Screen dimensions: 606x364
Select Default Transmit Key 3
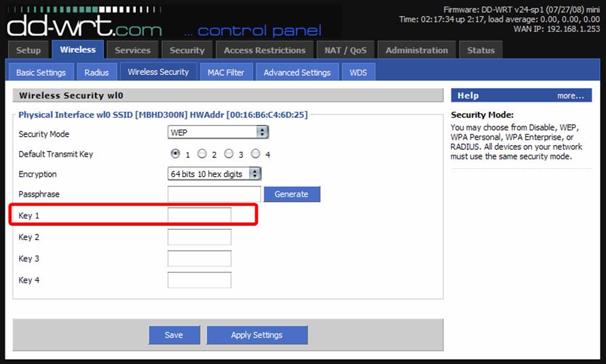coord(229,154)
